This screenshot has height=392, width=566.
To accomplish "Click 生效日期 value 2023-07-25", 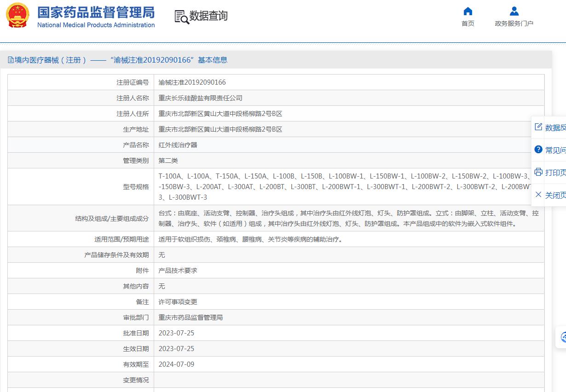I will coord(176,349).
